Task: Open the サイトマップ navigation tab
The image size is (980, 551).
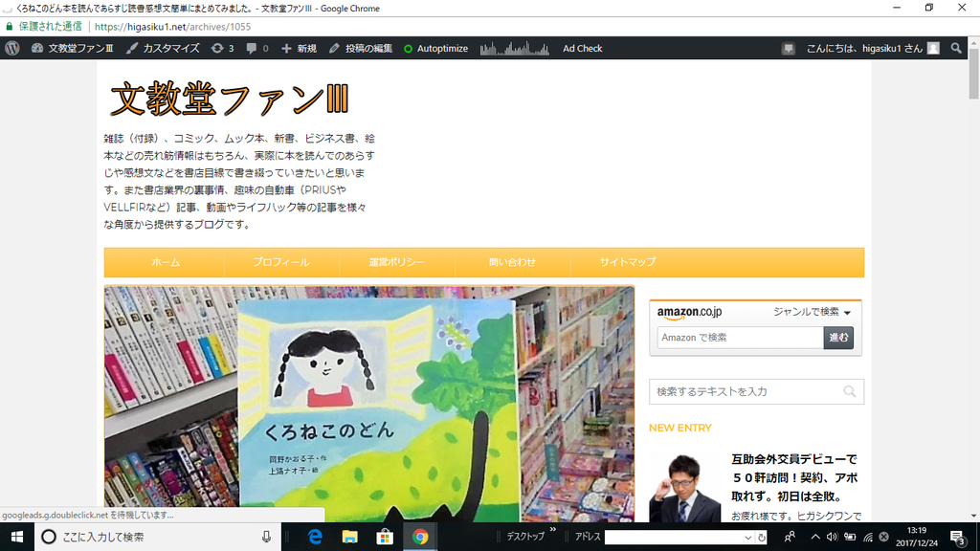Action: pyautogui.click(x=628, y=262)
